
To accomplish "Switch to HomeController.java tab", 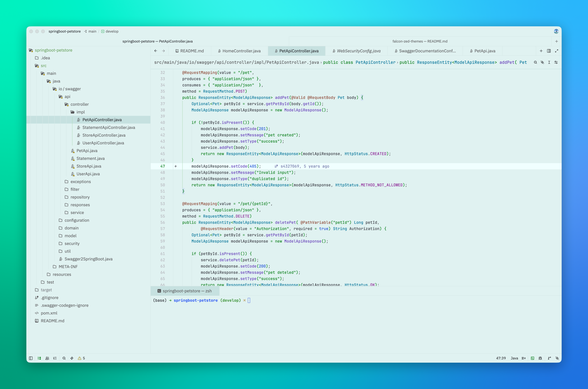I will 239,51.
